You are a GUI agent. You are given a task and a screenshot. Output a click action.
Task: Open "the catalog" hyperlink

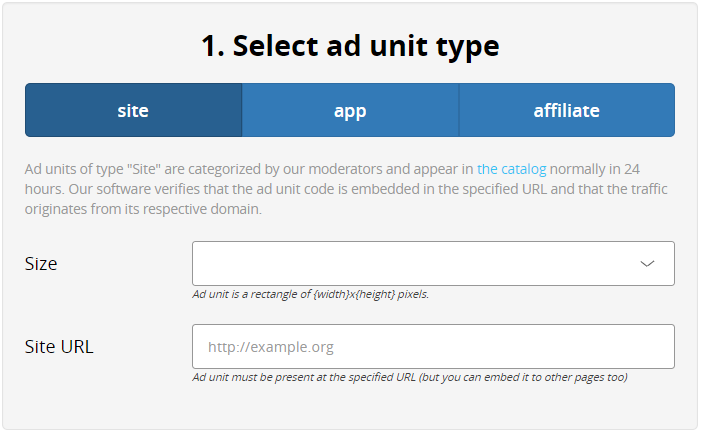tap(511, 169)
